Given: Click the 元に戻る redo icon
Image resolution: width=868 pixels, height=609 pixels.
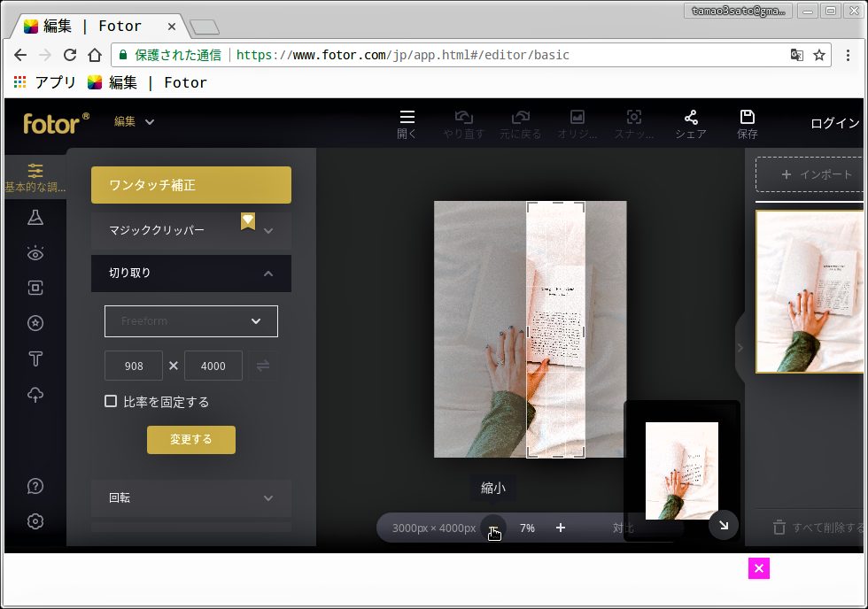Looking at the screenshot, I should (521, 117).
